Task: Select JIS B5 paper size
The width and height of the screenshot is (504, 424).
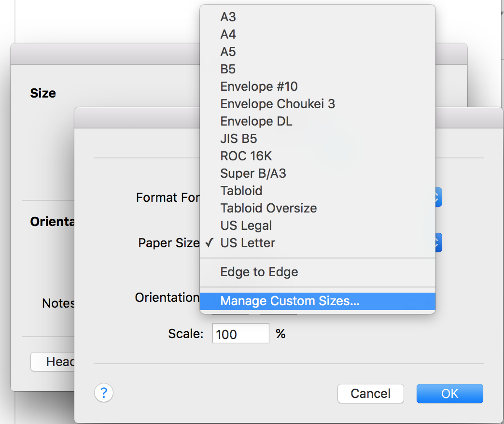Action: click(238, 139)
